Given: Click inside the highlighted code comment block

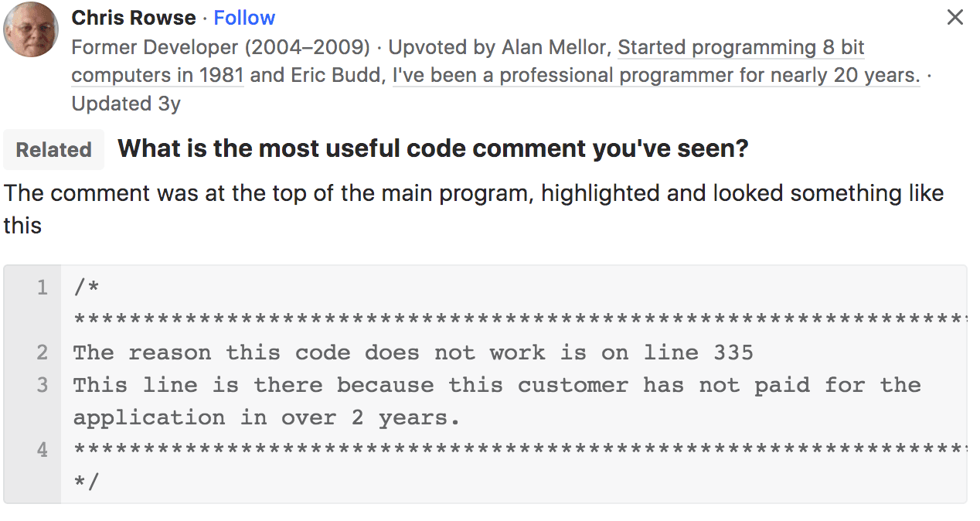Looking at the screenshot, I should click(x=464, y=385).
